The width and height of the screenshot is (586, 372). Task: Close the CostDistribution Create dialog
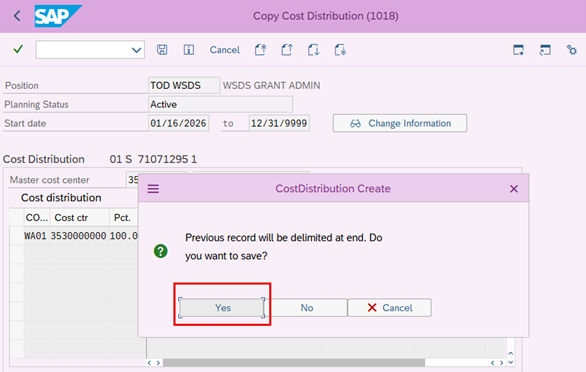coord(514,189)
